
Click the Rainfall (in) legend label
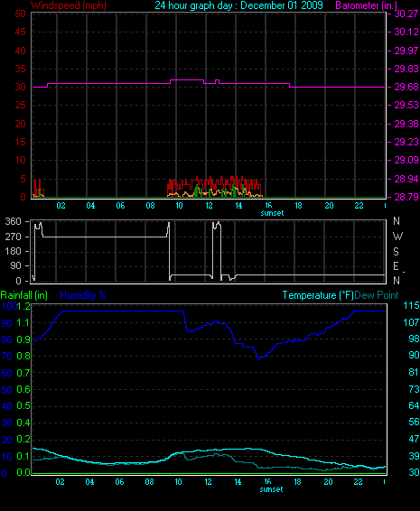[x=24, y=295]
